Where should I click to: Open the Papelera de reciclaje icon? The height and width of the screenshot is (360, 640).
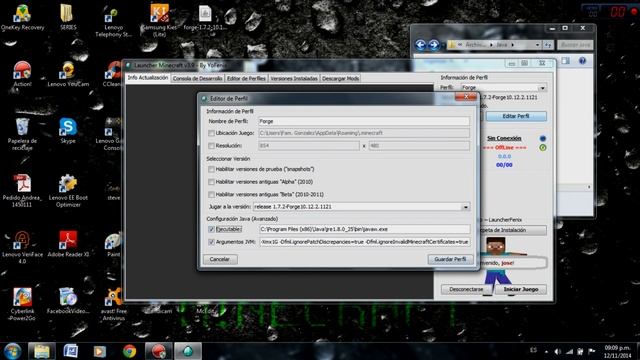point(22,134)
